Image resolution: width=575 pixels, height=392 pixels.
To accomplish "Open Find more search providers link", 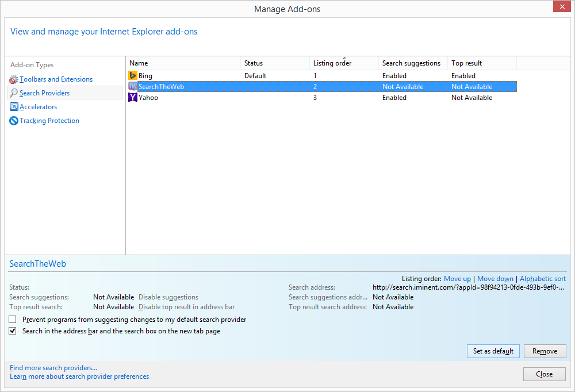I will [53, 368].
